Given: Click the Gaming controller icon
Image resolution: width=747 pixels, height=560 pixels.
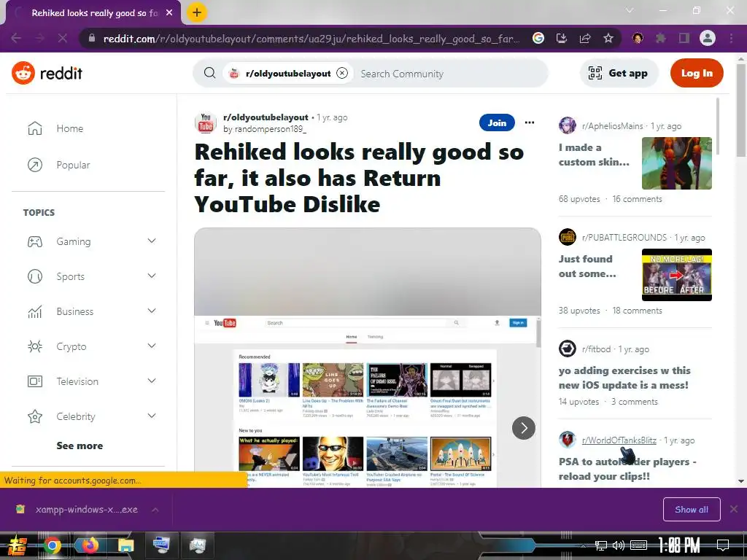Looking at the screenshot, I should pyautogui.click(x=35, y=241).
